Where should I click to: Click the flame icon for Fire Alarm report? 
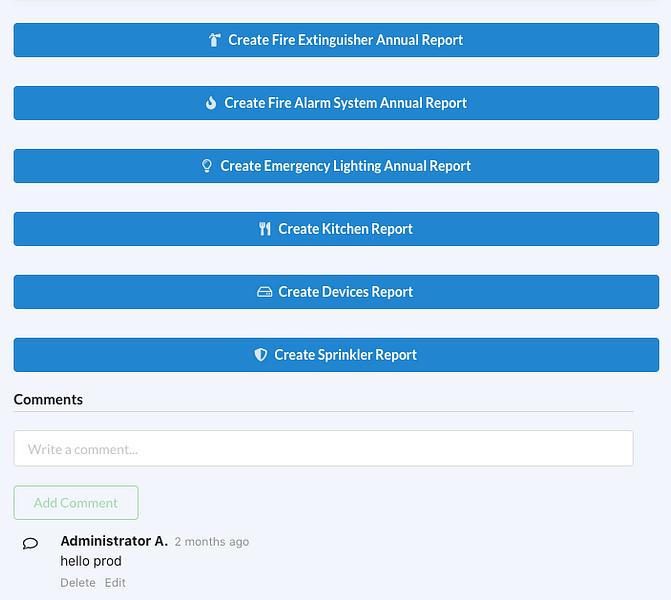(211, 103)
